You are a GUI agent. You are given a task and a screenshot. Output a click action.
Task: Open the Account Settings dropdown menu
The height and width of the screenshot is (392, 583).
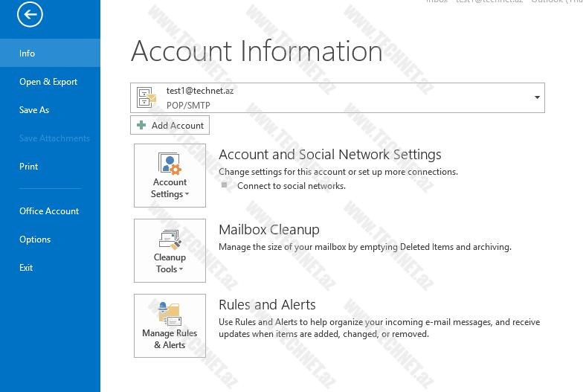[x=170, y=194]
